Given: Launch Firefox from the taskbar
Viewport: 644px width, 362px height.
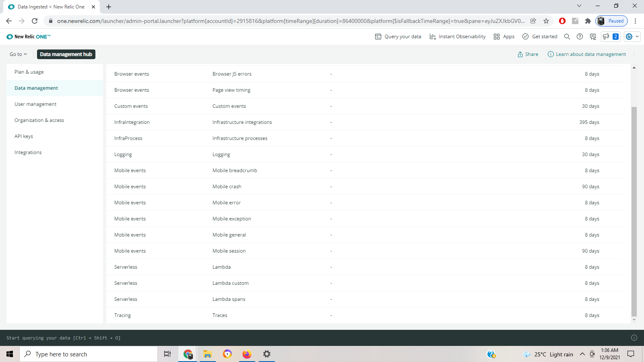Looking at the screenshot, I should pyautogui.click(x=247, y=354).
